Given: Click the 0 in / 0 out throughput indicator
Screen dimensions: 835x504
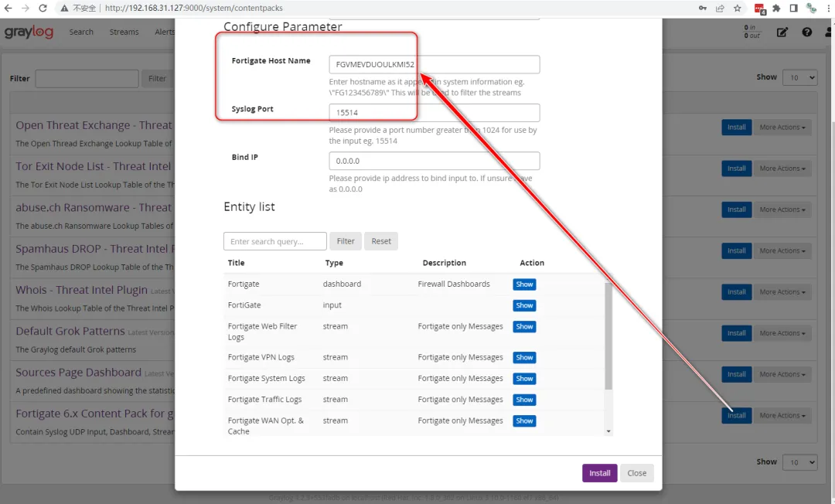Looking at the screenshot, I should (752, 32).
